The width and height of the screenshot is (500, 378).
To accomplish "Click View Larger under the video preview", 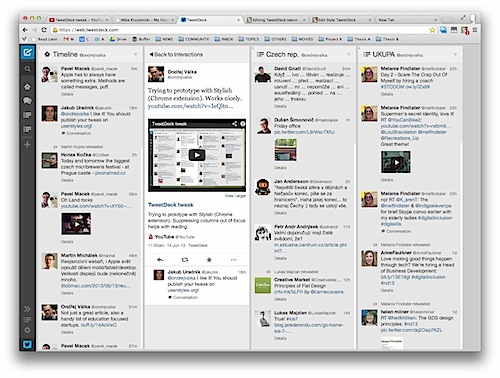I will coord(235,196).
